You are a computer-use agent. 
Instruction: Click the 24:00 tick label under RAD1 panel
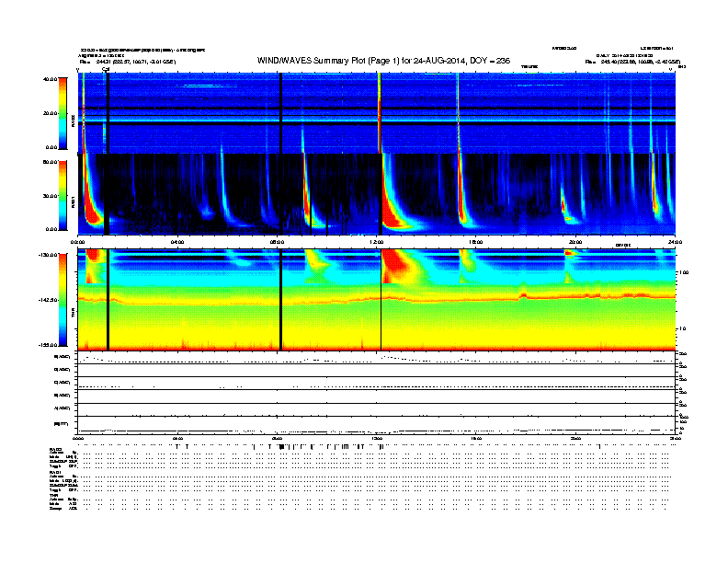point(675,242)
